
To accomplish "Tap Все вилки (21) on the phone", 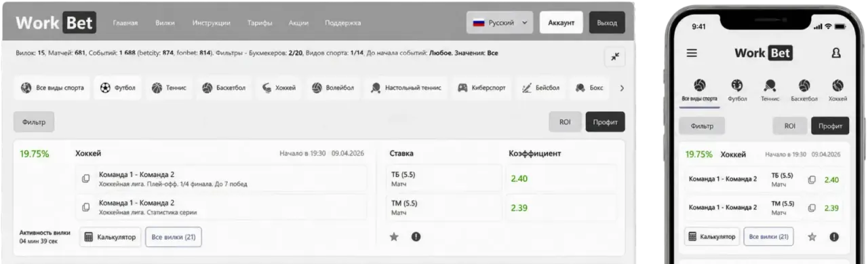I will (x=769, y=237).
